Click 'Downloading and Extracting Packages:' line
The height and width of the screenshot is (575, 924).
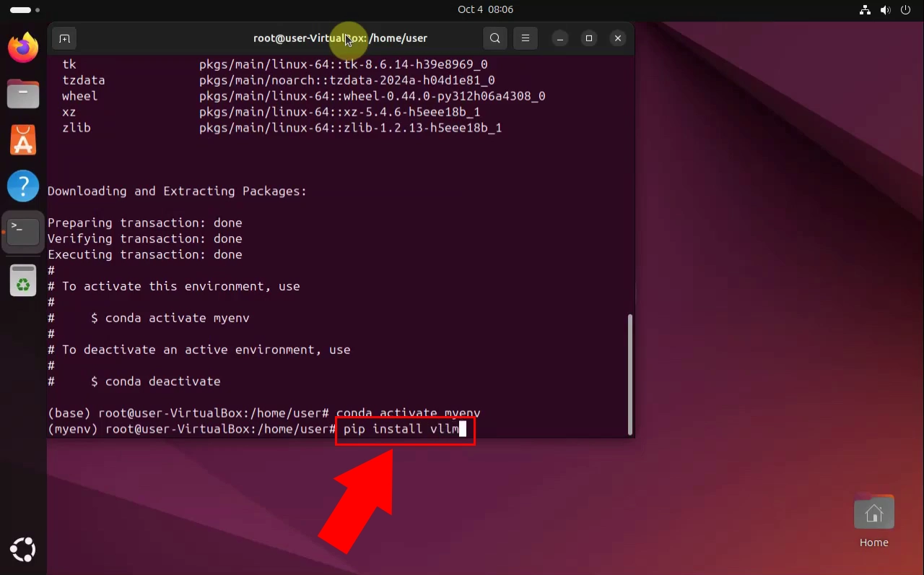177,191
